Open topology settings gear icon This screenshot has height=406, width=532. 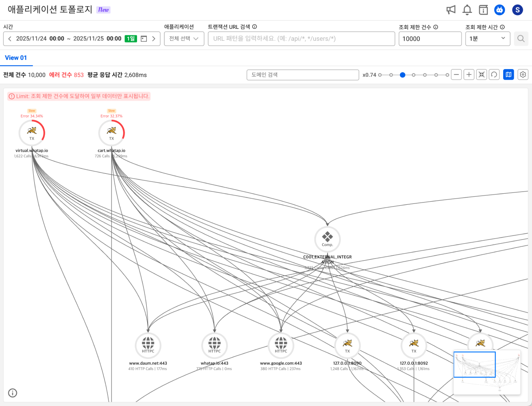(523, 75)
